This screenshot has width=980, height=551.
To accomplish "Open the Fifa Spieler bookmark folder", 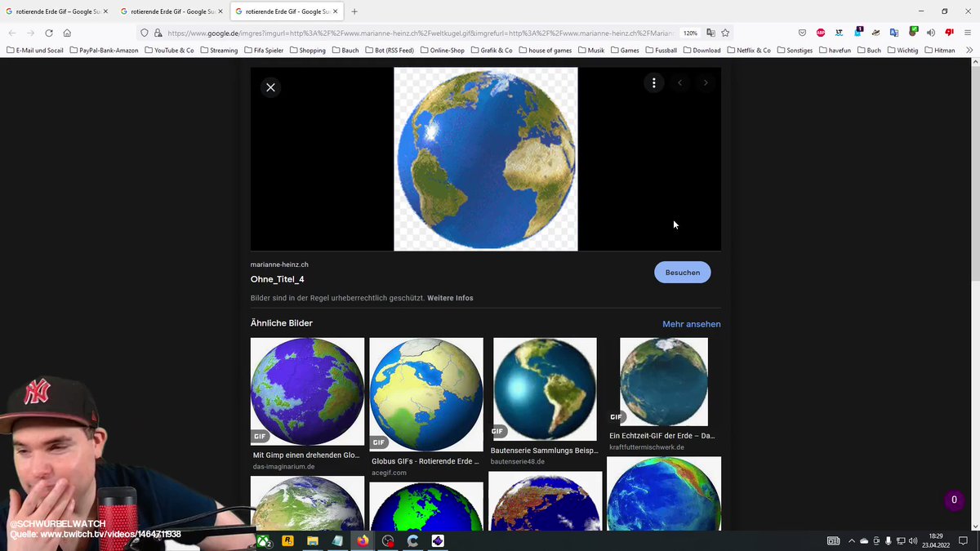I will (x=264, y=50).
